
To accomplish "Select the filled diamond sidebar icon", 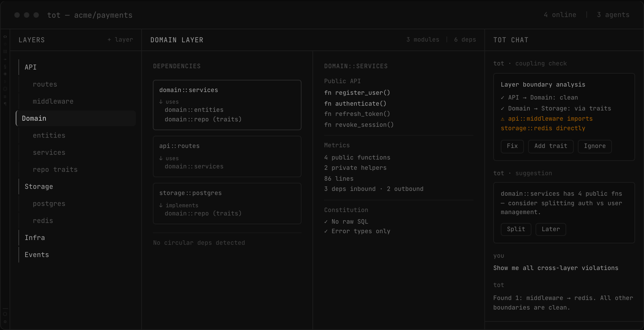I will tap(5, 74).
